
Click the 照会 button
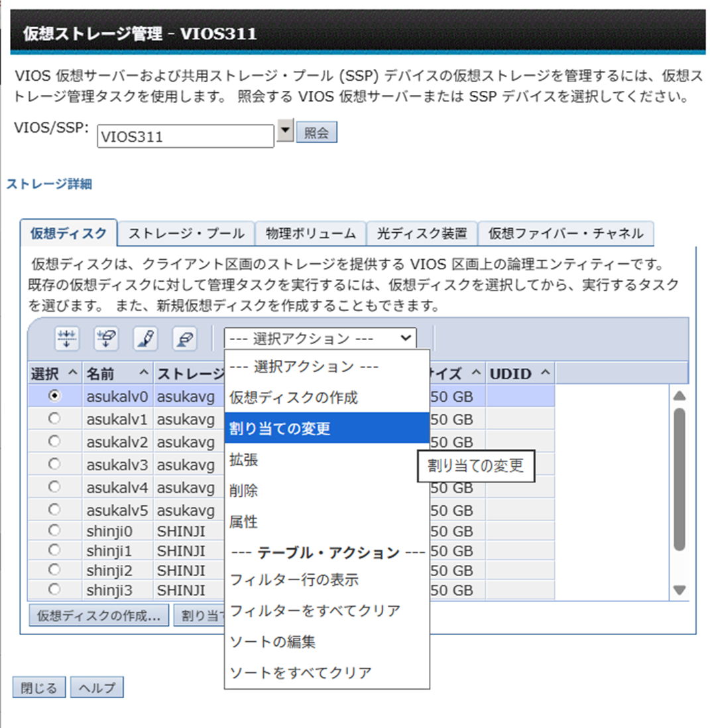(x=317, y=133)
